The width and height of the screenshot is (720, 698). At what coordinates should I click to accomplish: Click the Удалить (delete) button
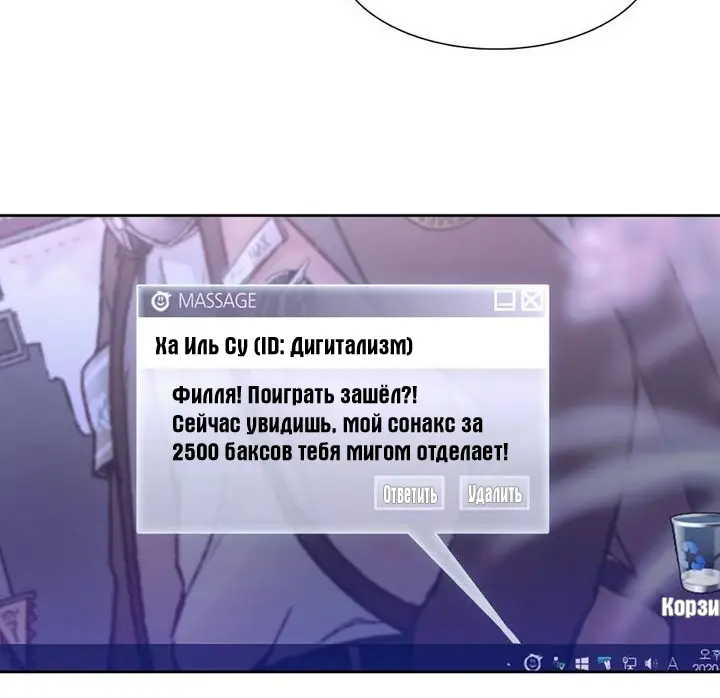495,494
